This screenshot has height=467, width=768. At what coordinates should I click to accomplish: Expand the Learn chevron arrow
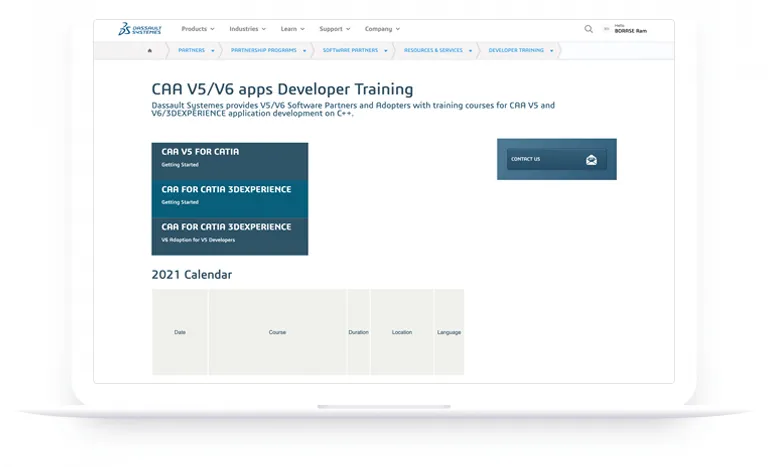point(302,29)
